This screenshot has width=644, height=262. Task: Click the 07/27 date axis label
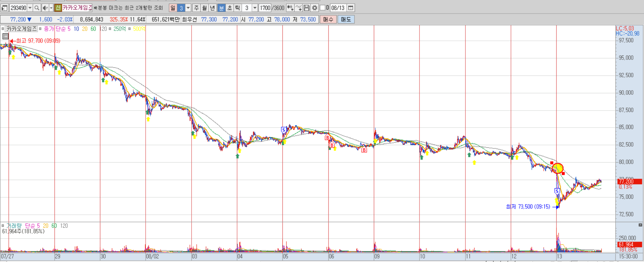(x=7, y=257)
